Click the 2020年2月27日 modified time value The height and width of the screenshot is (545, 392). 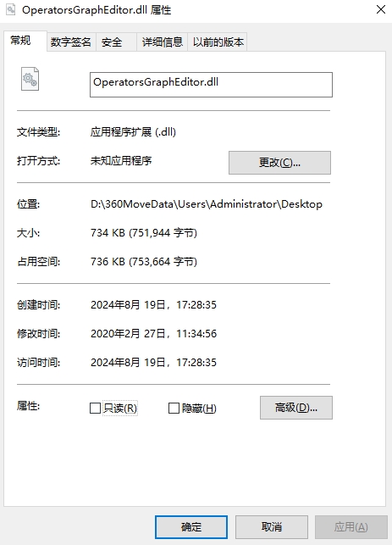point(153,334)
